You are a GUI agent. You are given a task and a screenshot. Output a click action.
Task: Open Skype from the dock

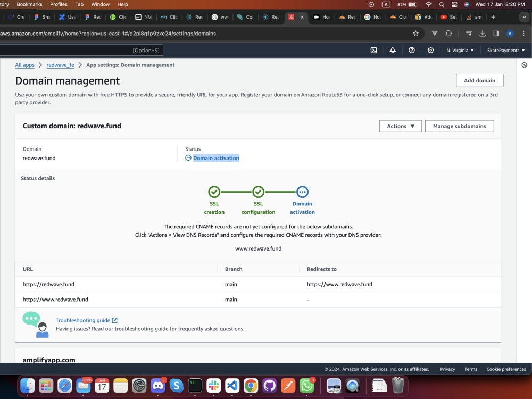[x=177, y=386]
